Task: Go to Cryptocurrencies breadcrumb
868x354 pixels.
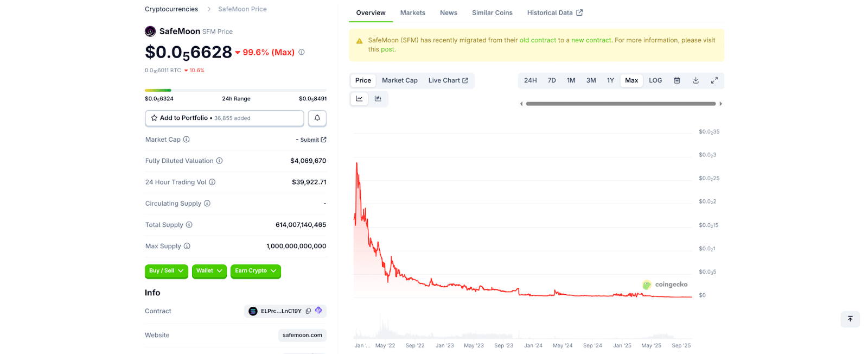Action: click(x=171, y=9)
